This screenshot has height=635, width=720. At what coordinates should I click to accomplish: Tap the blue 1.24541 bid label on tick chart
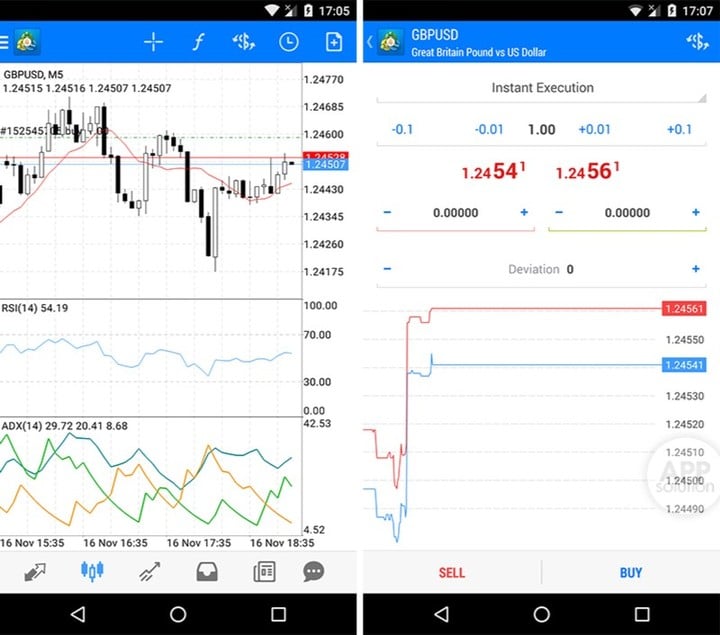click(684, 365)
